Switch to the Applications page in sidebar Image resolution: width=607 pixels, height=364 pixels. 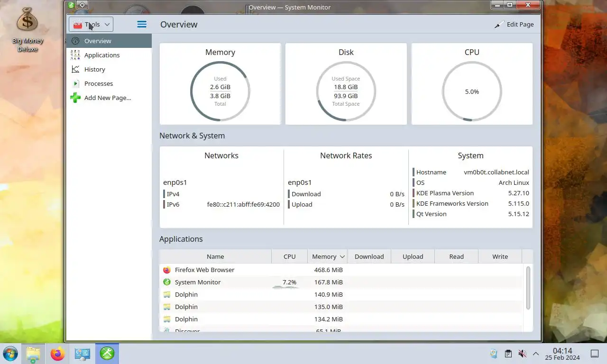click(x=109, y=55)
